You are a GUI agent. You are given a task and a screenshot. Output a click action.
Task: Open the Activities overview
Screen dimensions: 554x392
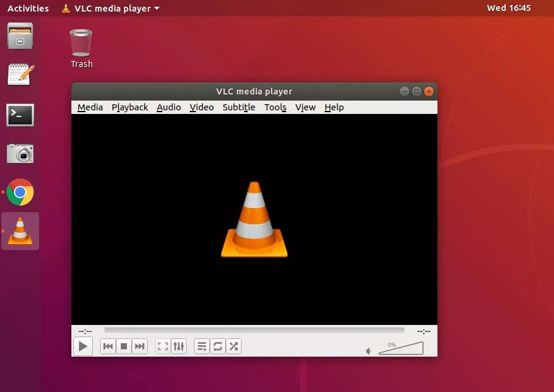point(28,8)
